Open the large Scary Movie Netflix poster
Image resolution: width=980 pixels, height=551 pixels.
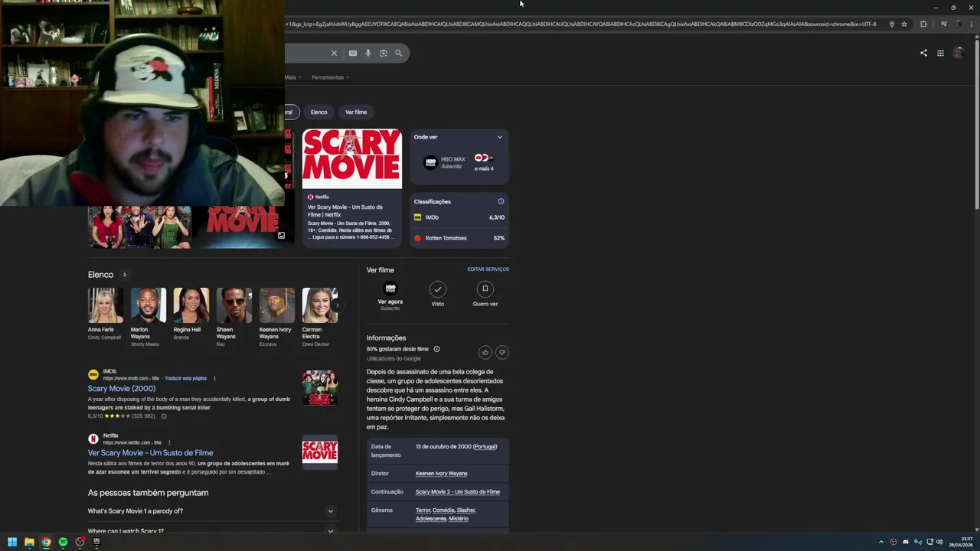click(x=352, y=158)
